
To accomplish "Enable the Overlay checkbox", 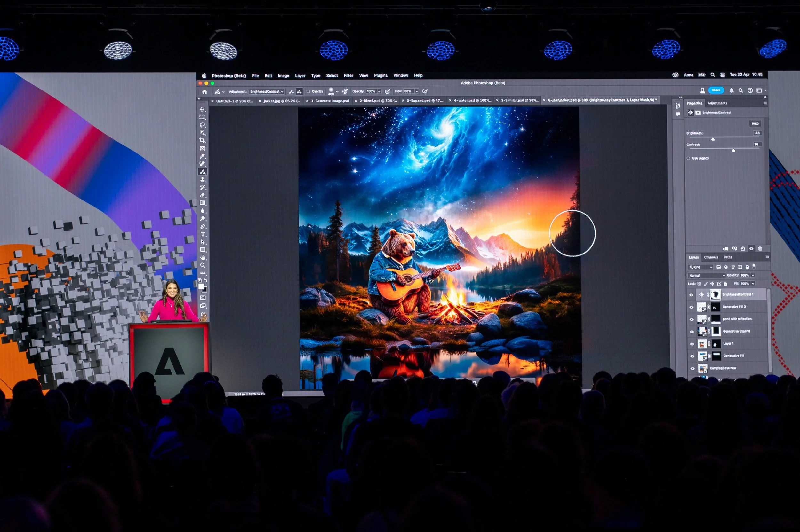I will pos(308,91).
